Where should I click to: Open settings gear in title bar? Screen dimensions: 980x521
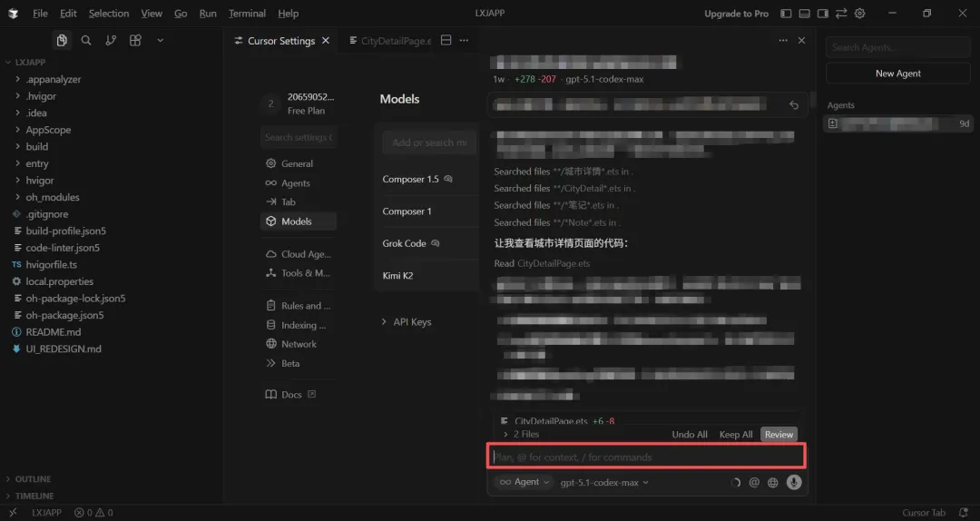860,13
